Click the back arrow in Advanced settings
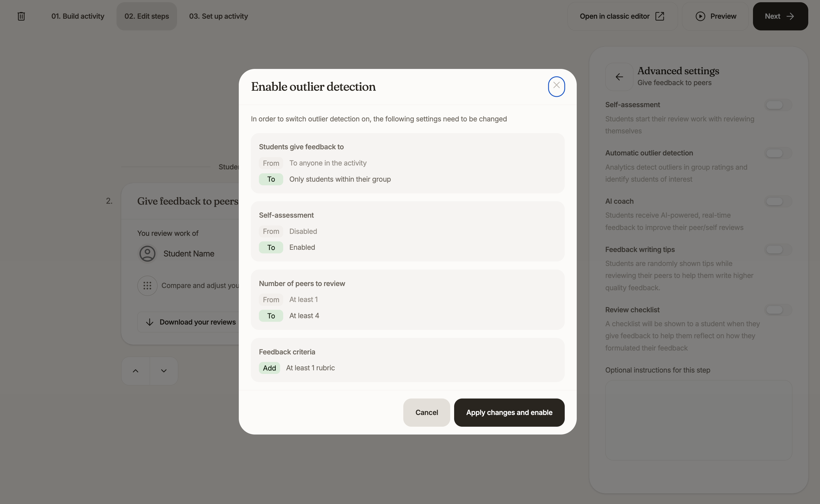The image size is (820, 504). (x=619, y=77)
